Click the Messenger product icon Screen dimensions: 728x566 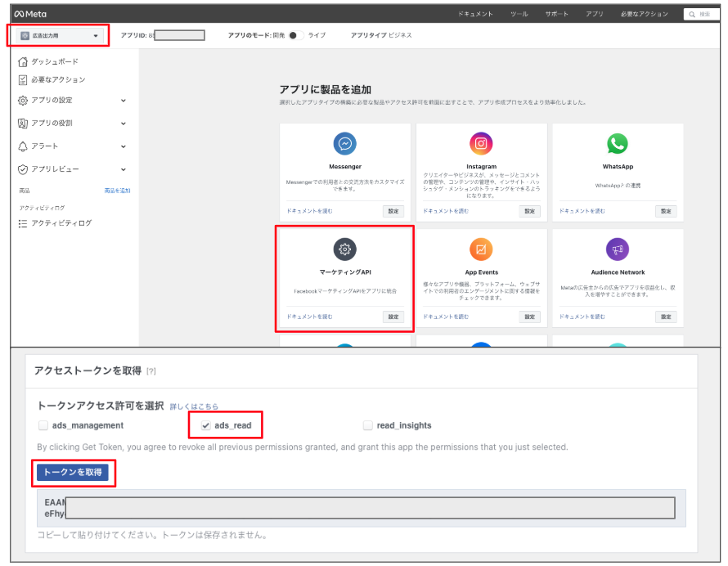point(345,144)
